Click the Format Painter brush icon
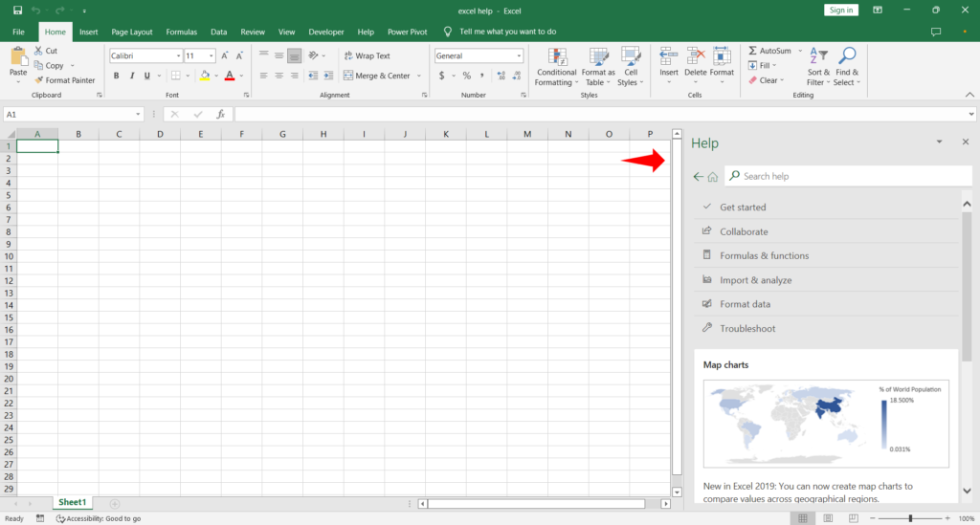 [x=38, y=80]
